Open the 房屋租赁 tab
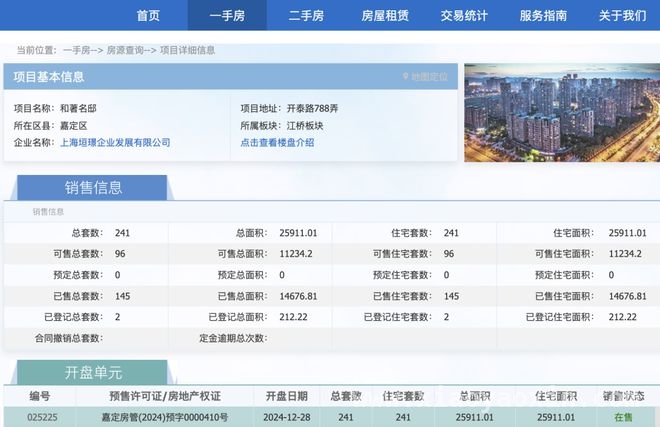The image size is (660, 427). click(x=385, y=16)
